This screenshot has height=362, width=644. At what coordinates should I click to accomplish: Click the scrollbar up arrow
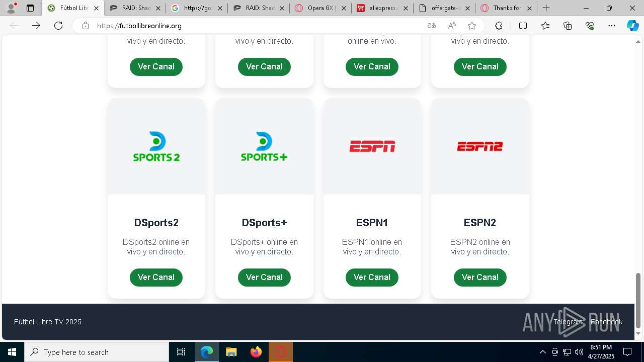click(638, 41)
